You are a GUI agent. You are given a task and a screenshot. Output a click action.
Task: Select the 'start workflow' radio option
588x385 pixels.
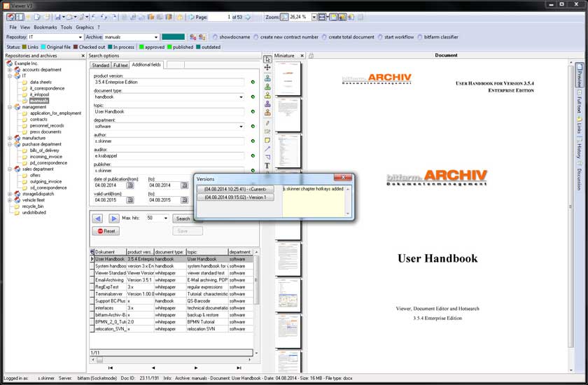pyautogui.click(x=380, y=37)
